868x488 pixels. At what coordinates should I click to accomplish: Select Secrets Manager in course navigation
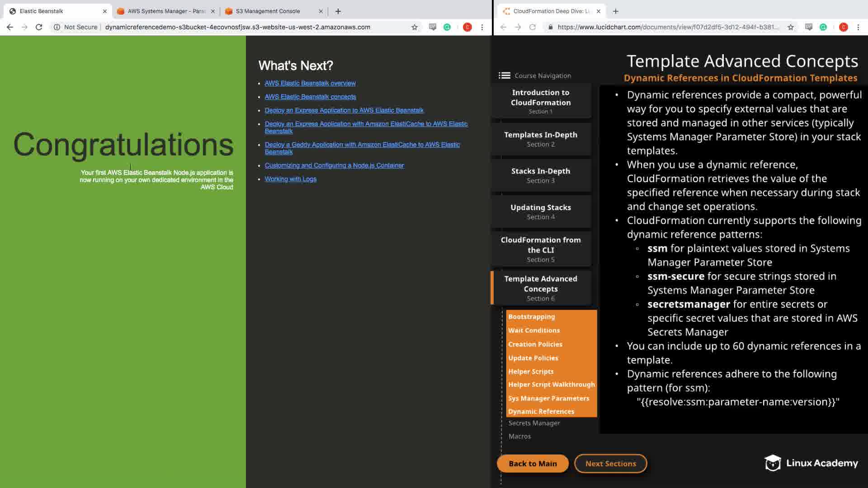(534, 423)
